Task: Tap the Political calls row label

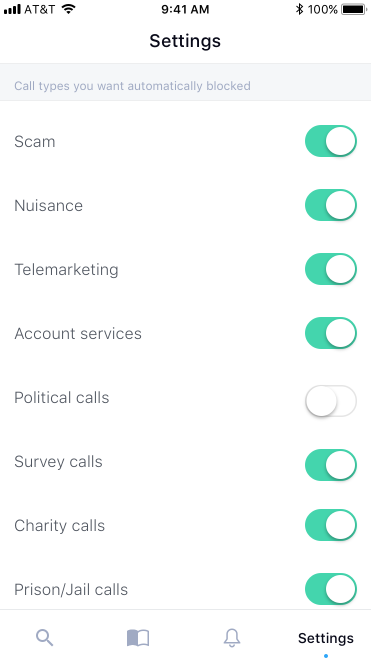Action: (x=62, y=398)
